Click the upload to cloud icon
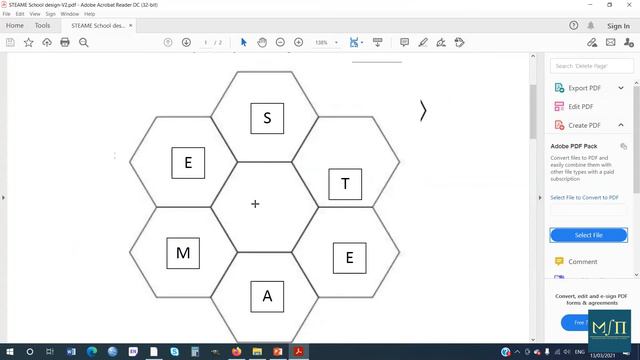 47,42
